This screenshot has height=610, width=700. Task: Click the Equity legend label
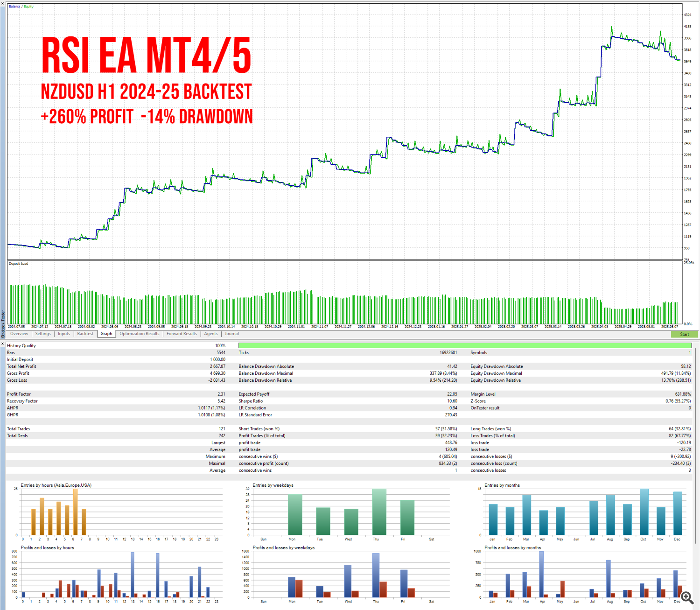pyautogui.click(x=28, y=7)
